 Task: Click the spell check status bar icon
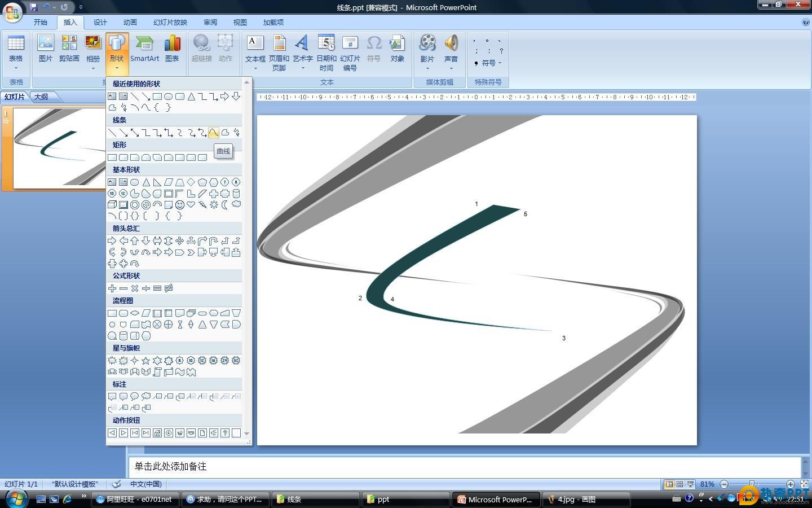coord(116,484)
